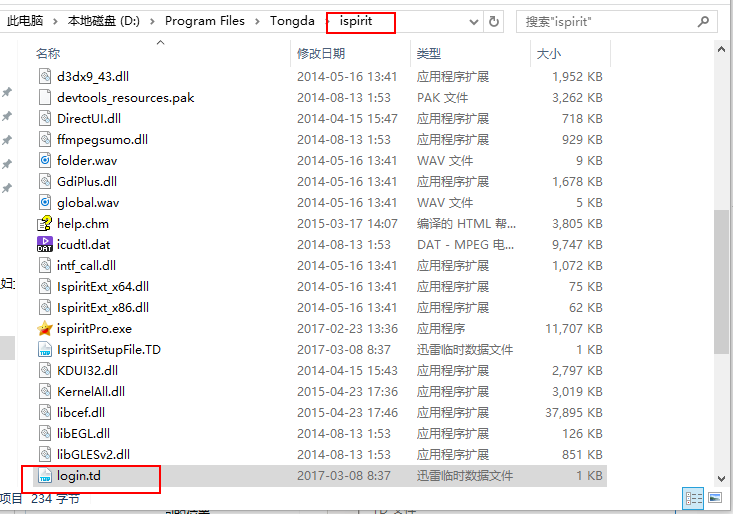Select the file named devtools_resources.pak
Screen dimensions: 733x514
tap(125, 97)
